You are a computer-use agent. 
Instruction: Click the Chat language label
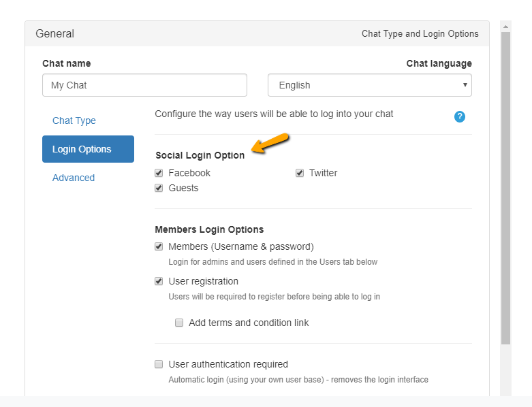pos(439,63)
